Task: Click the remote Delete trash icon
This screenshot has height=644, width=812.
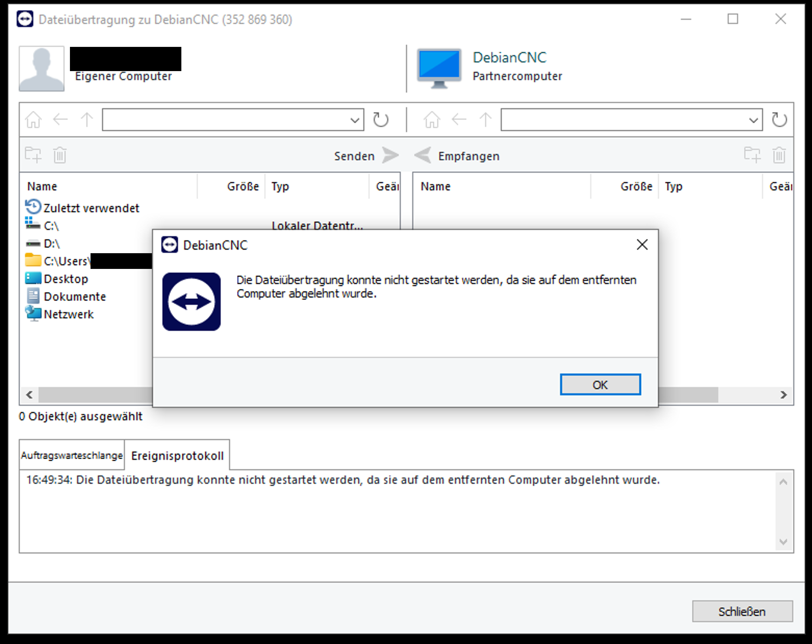Action: [x=778, y=155]
